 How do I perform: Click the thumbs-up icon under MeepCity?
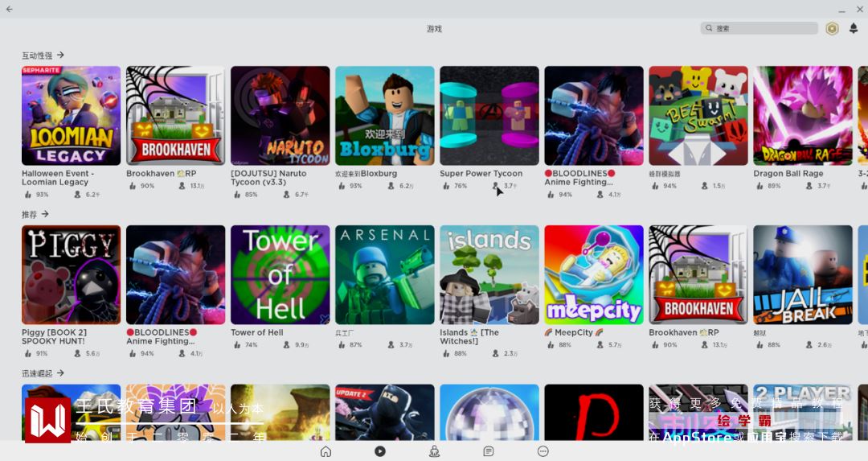(x=551, y=344)
